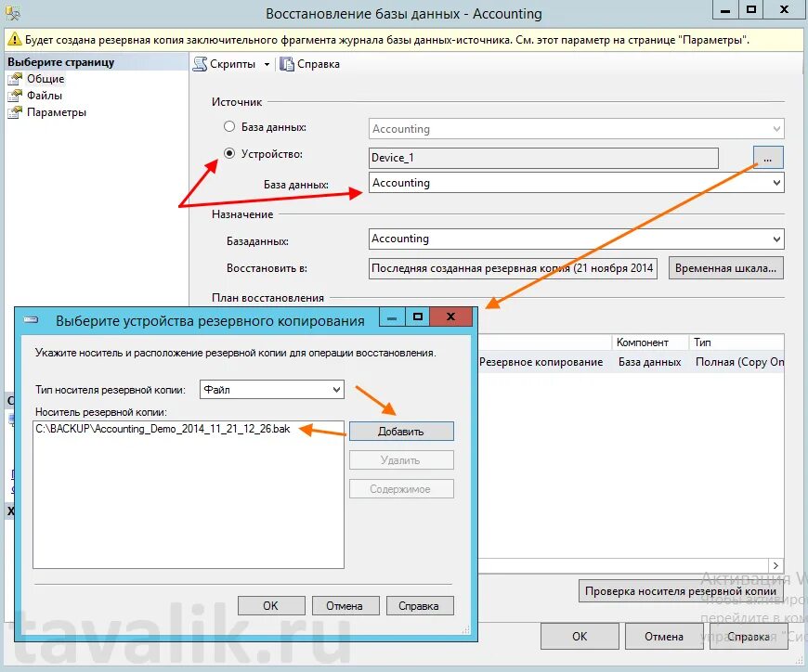The height and width of the screenshot is (672, 808).
Task: Click the browse device ellipsis button
Action: pos(768,158)
